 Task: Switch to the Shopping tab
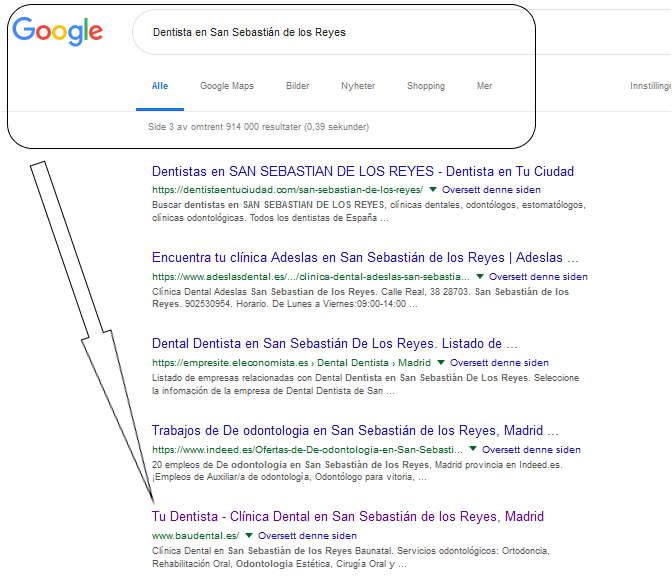(426, 86)
